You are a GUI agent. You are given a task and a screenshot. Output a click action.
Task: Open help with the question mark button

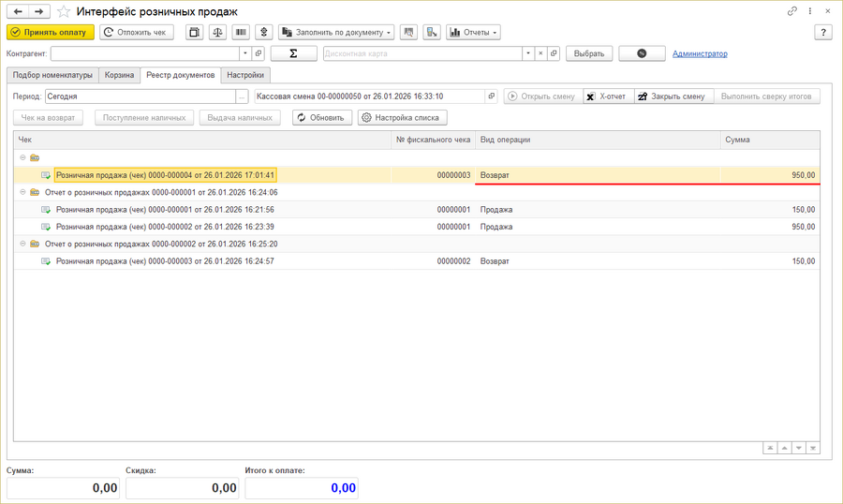coord(825,32)
